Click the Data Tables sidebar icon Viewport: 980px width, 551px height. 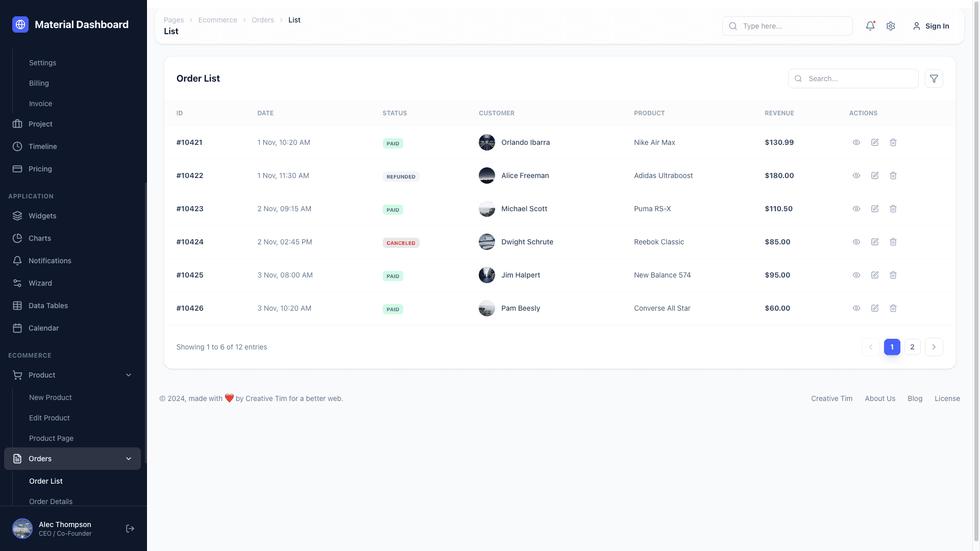tap(17, 306)
